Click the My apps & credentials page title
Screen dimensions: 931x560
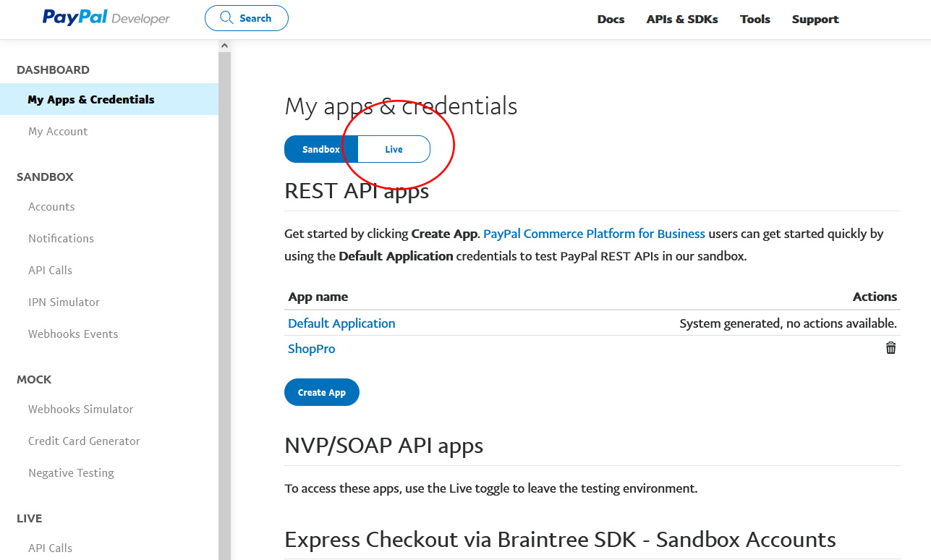pos(401,106)
